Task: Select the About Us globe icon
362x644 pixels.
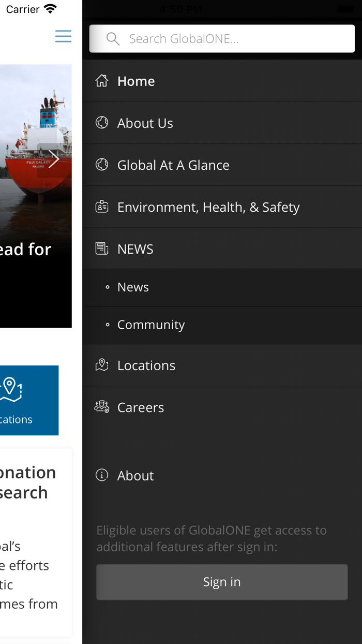Action: coord(102,122)
